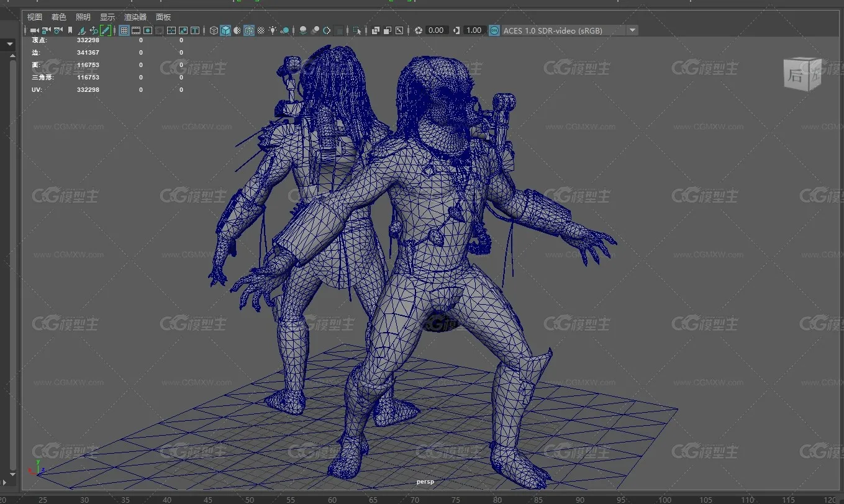Click the Use Default Material icon
The image size is (844, 504).
coord(237,30)
